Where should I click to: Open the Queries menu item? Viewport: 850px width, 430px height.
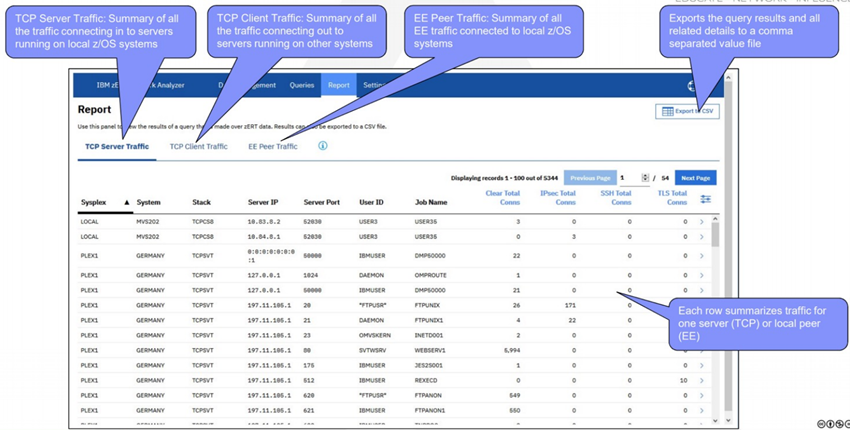click(302, 85)
